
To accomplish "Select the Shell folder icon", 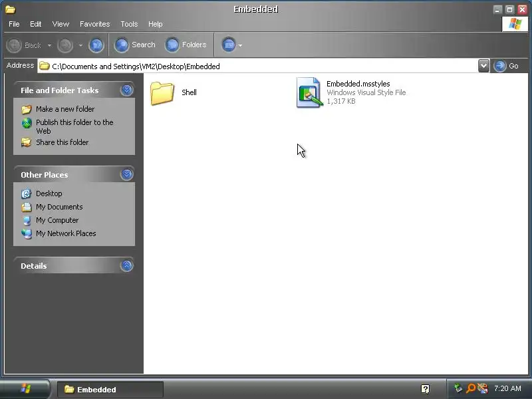I will coord(162,93).
